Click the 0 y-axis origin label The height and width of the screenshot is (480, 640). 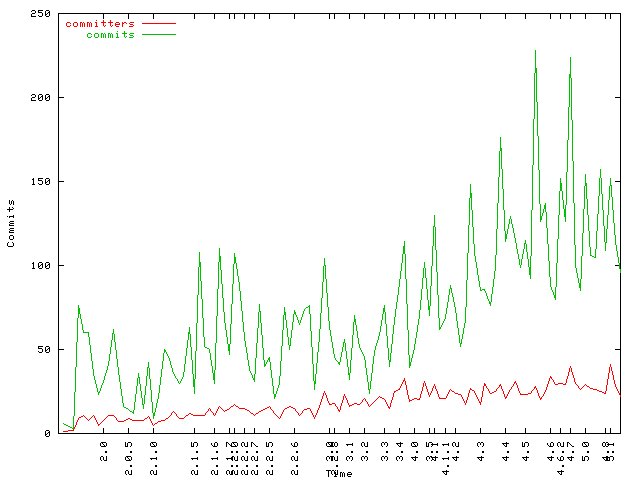pyautogui.click(x=48, y=434)
